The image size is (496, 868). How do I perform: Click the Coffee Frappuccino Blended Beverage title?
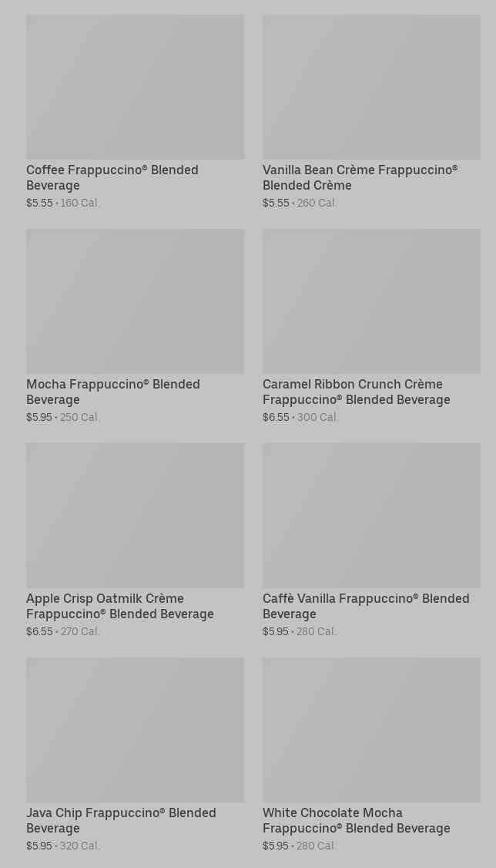112,177
